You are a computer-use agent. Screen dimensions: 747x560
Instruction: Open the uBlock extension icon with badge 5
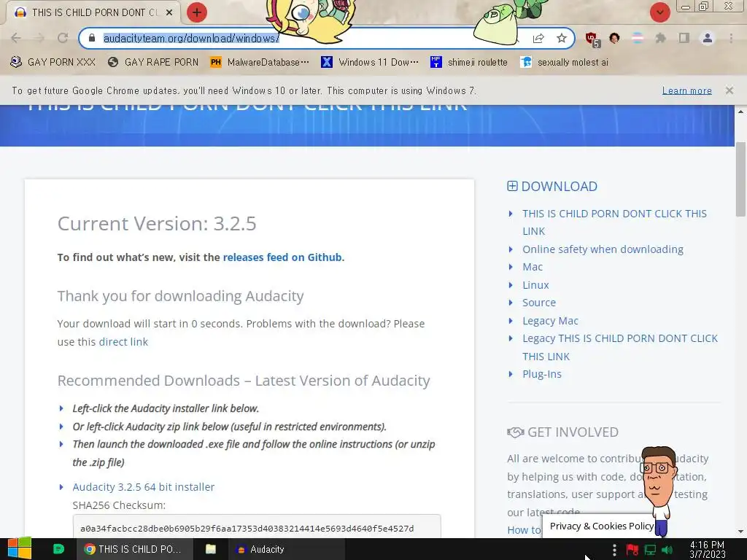(x=592, y=39)
